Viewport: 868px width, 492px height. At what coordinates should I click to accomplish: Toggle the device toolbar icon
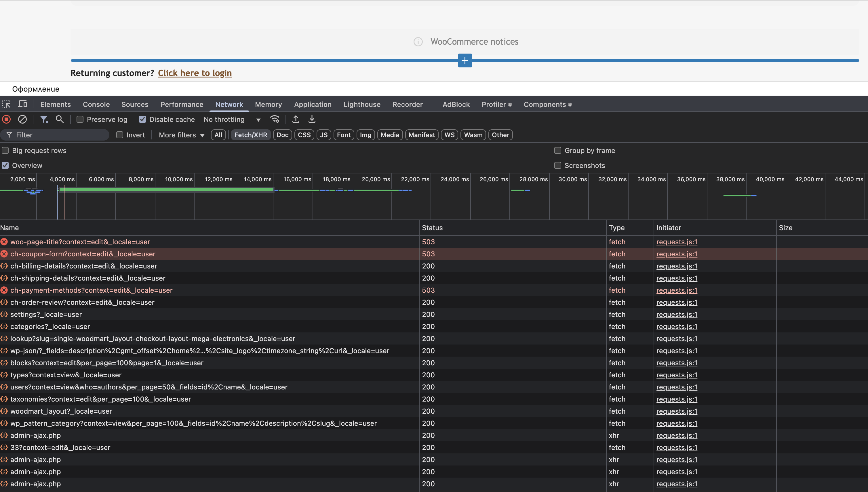point(23,104)
